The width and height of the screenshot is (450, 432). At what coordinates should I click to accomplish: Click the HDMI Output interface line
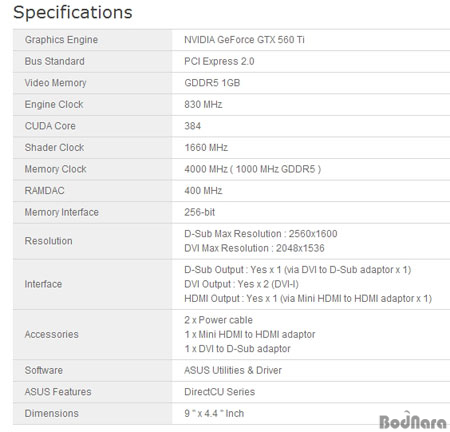308,298
